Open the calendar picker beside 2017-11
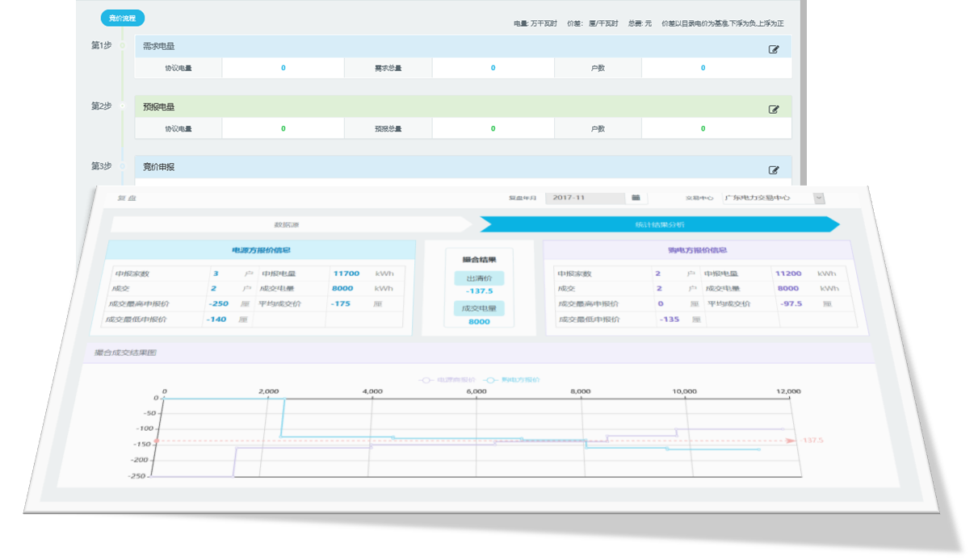974x560 pixels. (x=636, y=198)
